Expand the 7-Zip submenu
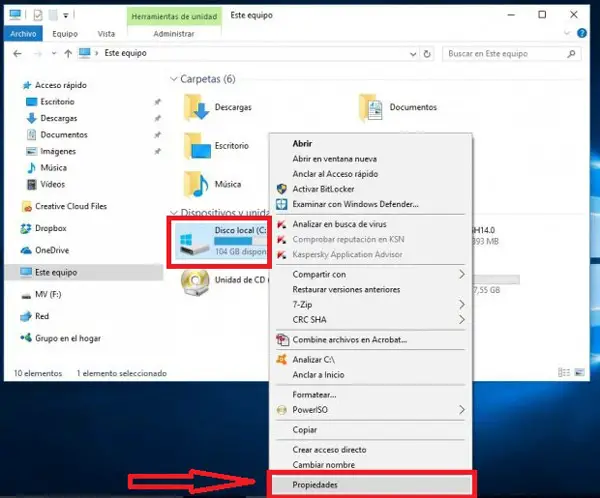The image size is (600, 498). click(x=370, y=305)
